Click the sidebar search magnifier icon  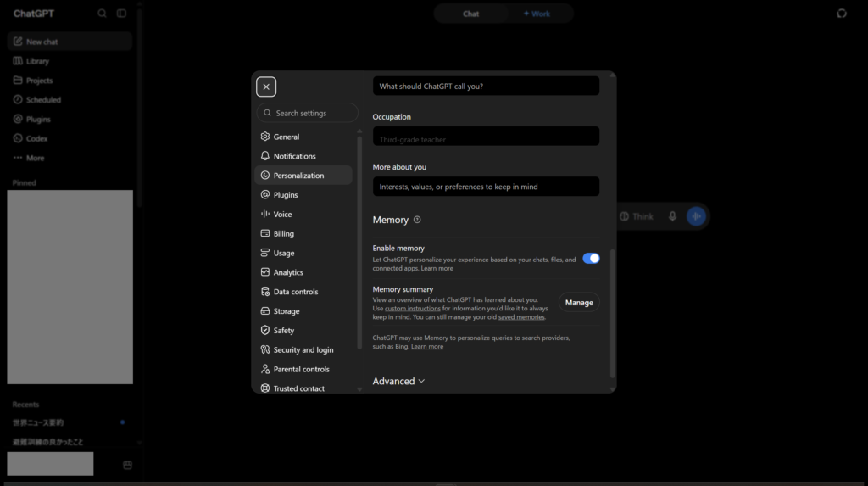point(102,14)
